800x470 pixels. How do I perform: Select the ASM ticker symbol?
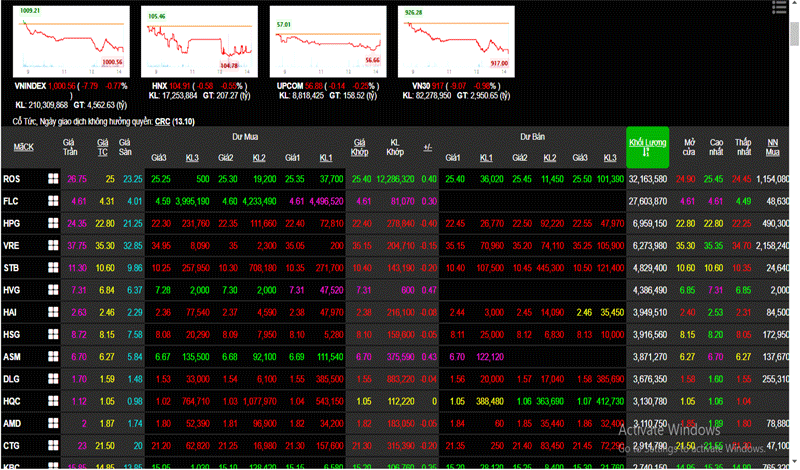click(x=12, y=356)
